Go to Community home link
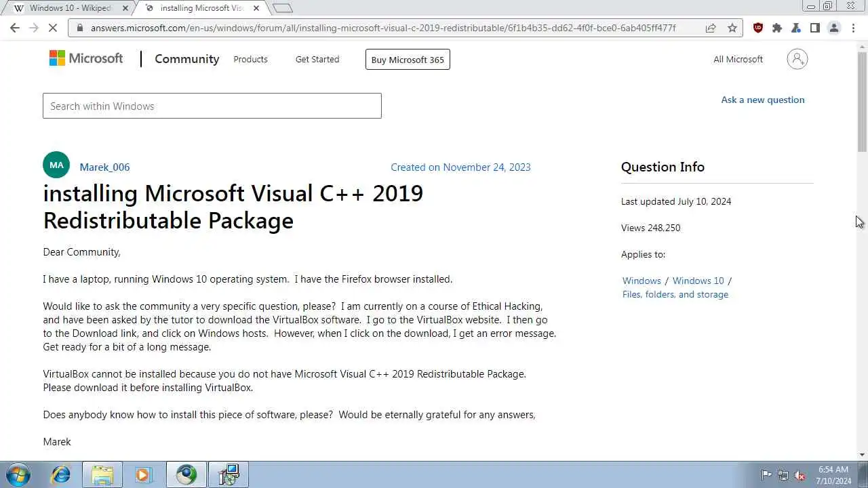 [x=187, y=59]
